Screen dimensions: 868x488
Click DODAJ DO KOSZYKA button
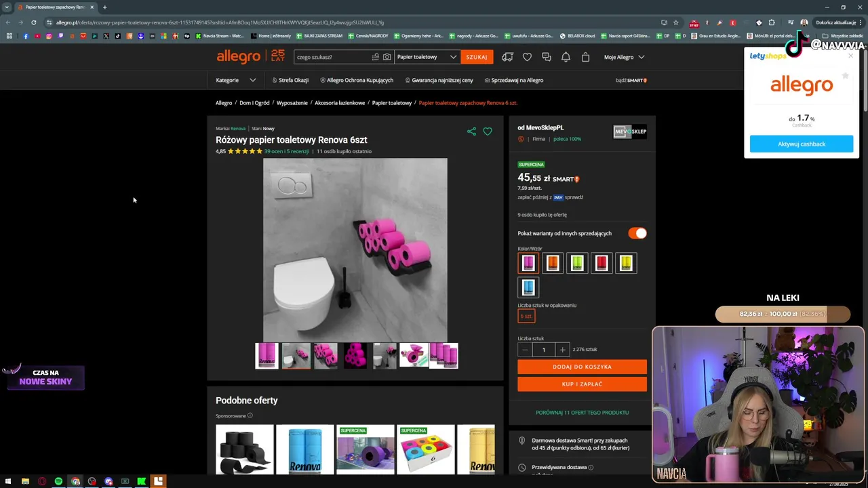click(582, 367)
